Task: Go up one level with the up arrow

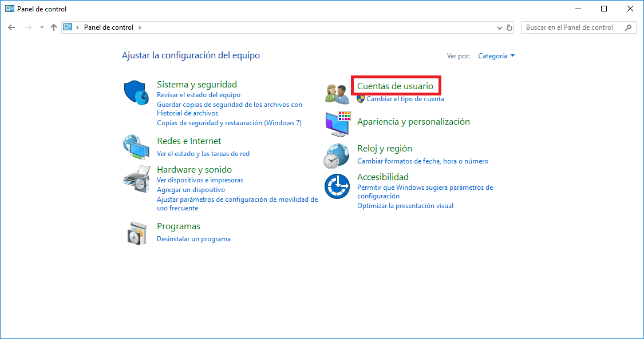Action: click(53, 27)
